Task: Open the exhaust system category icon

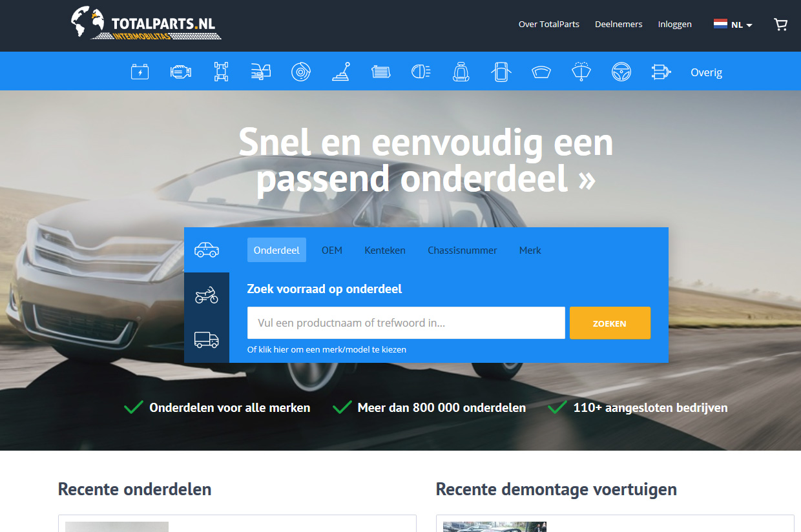Action: coord(661,72)
